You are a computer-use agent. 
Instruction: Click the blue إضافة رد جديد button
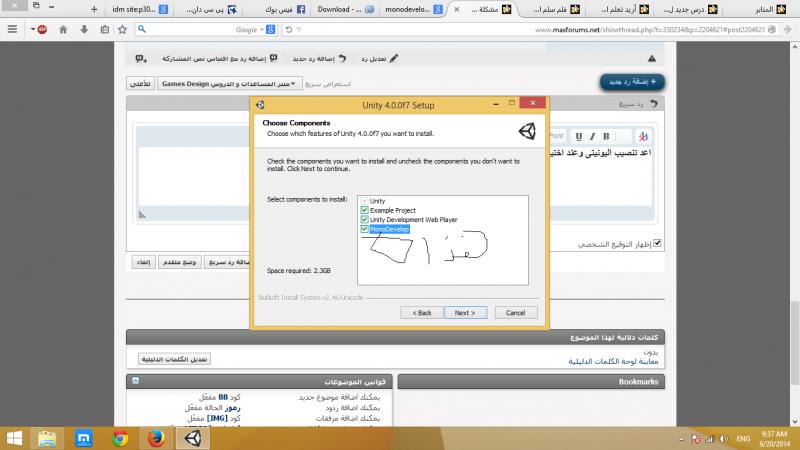coord(632,82)
